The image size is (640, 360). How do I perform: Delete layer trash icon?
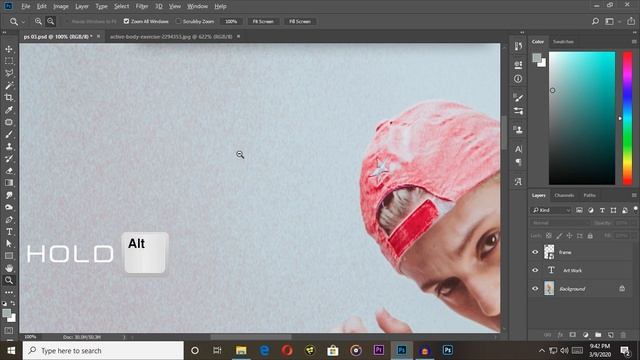(623, 335)
